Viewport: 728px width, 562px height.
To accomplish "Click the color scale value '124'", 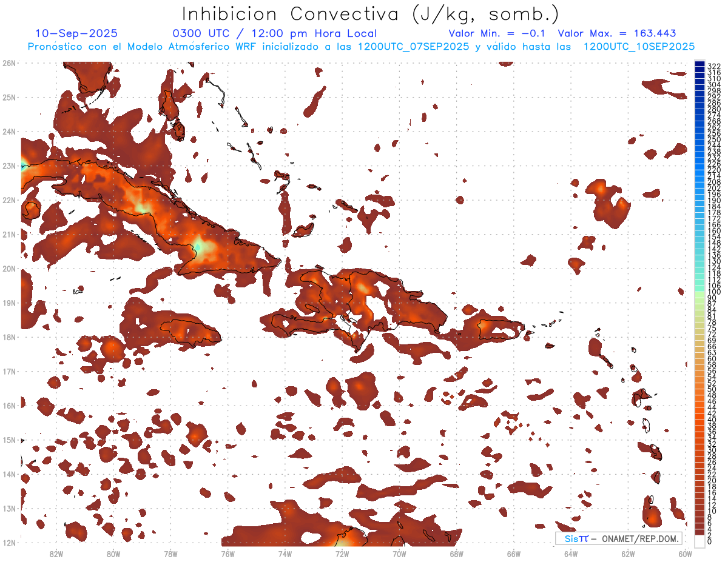I will [714, 267].
